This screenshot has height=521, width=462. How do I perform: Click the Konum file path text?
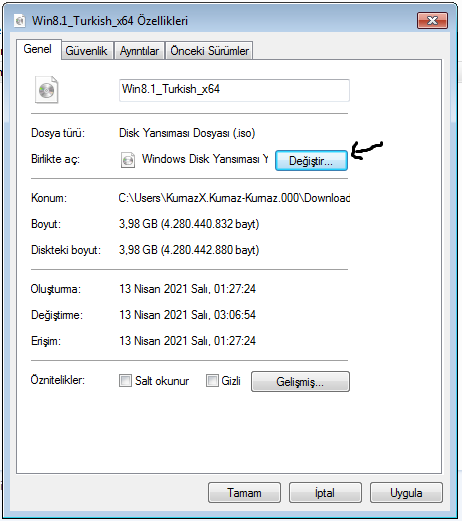(x=234, y=198)
